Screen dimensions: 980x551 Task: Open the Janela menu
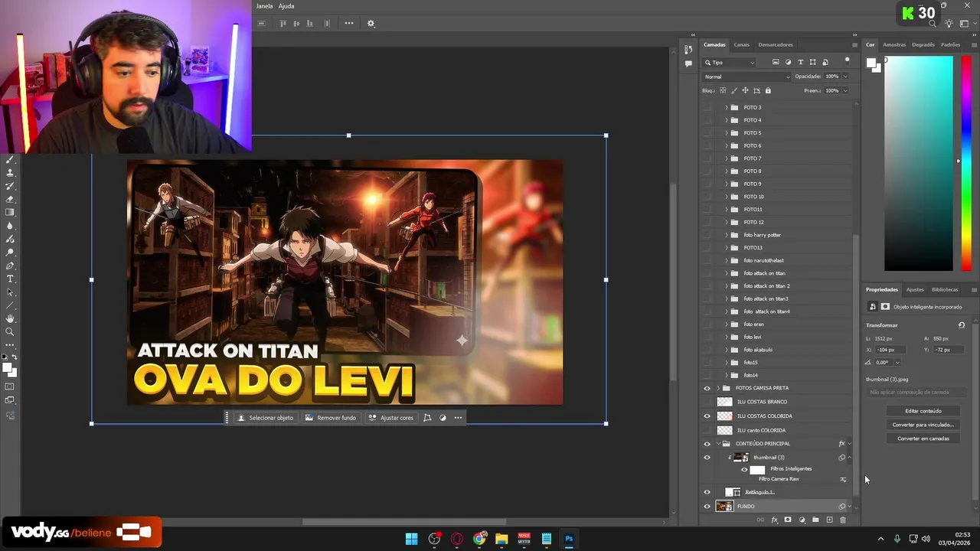(264, 6)
